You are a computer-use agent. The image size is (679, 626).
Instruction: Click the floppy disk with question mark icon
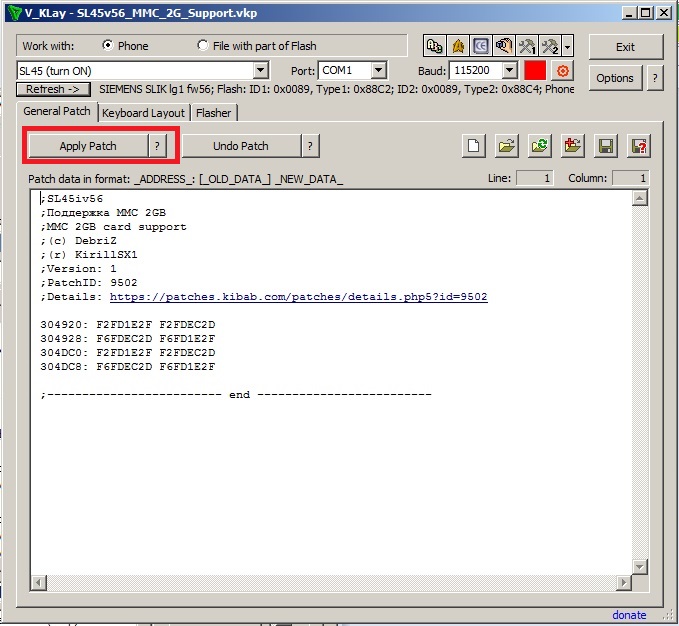coord(638,146)
